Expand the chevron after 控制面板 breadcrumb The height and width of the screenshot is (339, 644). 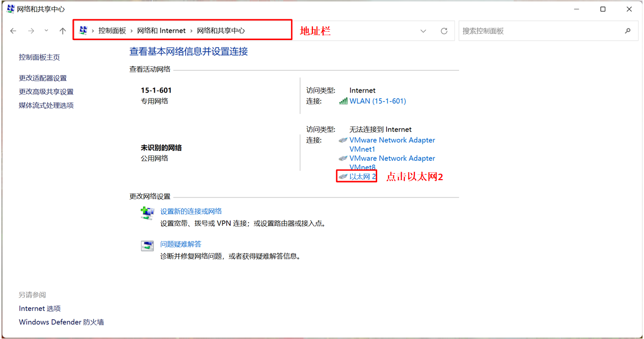click(132, 31)
